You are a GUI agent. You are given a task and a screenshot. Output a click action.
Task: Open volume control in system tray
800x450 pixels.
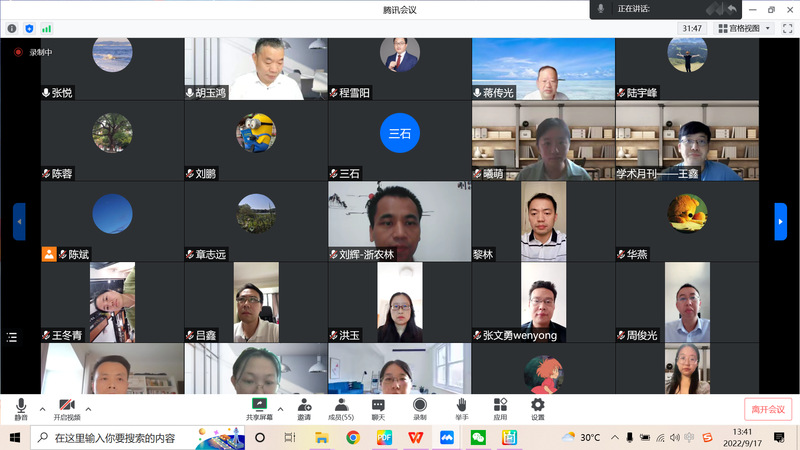pyautogui.click(x=674, y=438)
